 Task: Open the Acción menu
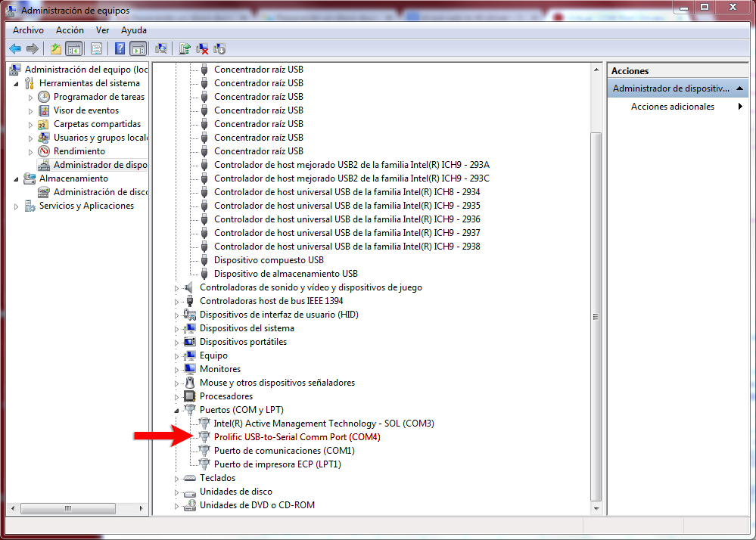pyautogui.click(x=70, y=30)
